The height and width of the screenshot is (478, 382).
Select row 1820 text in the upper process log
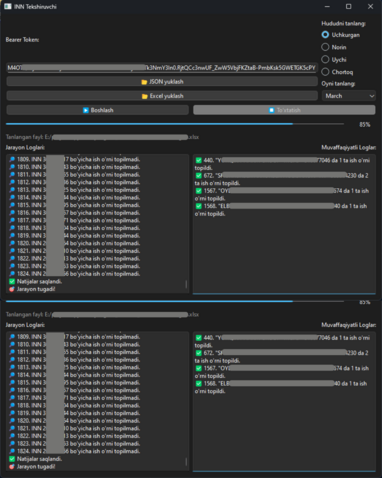pyautogui.click(x=78, y=243)
